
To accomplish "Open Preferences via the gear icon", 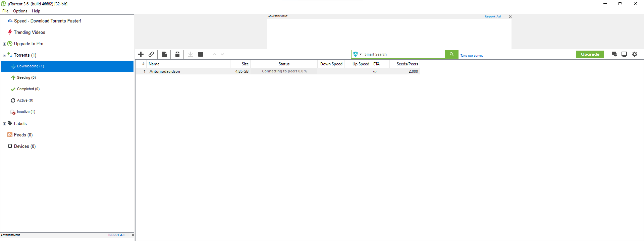I will click(635, 54).
